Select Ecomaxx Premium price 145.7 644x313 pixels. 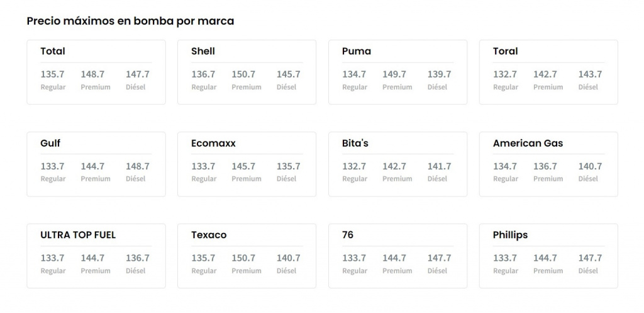[243, 166]
